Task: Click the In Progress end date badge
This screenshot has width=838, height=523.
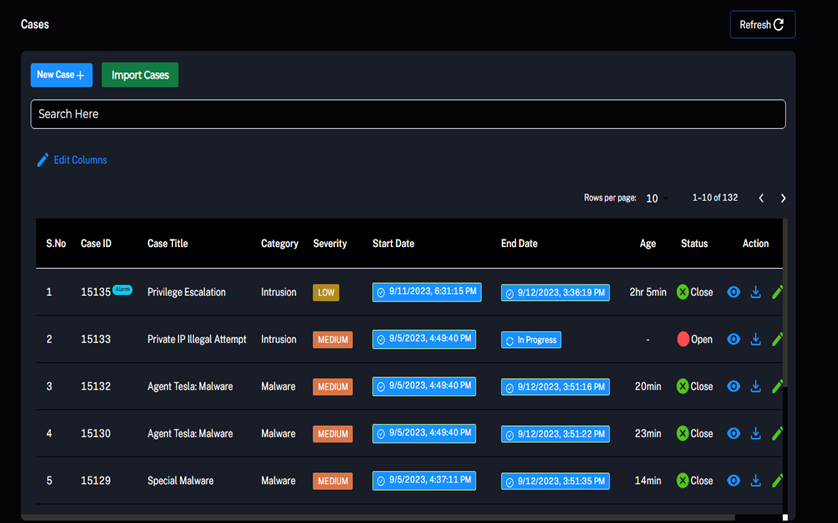Action: [531, 340]
